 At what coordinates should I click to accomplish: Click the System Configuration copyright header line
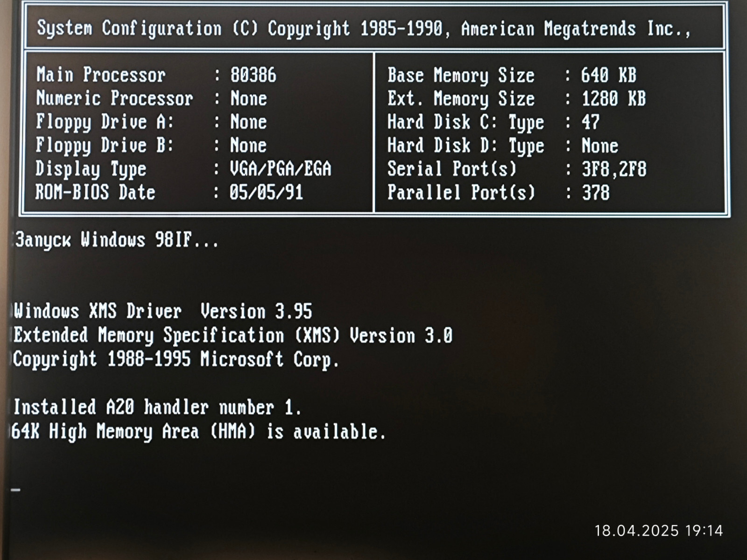pyautogui.click(x=364, y=29)
